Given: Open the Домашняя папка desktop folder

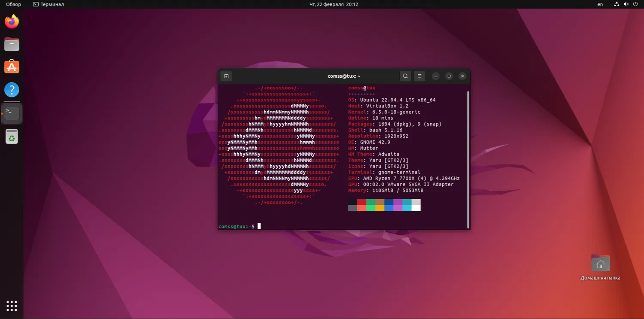Looking at the screenshot, I should [600, 264].
